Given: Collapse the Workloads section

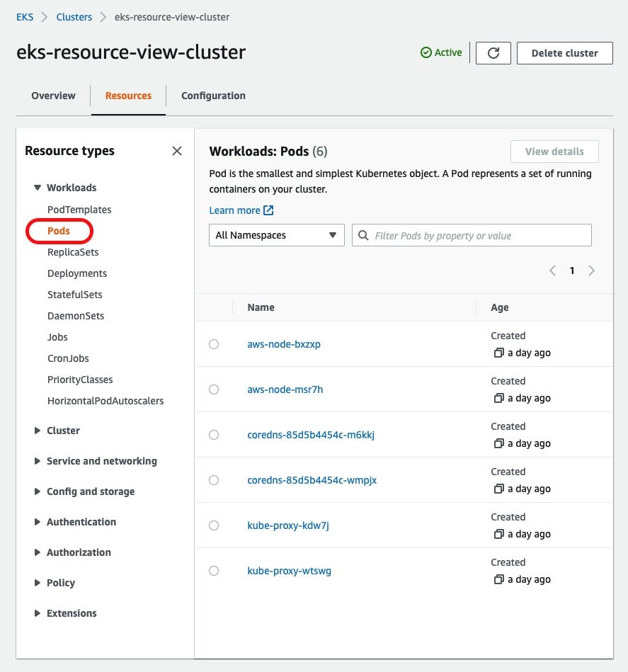Looking at the screenshot, I should (x=38, y=188).
